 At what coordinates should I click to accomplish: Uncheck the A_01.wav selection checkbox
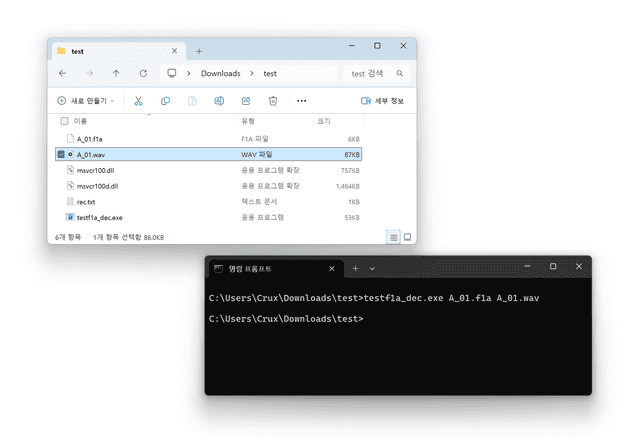[x=62, y=155]
